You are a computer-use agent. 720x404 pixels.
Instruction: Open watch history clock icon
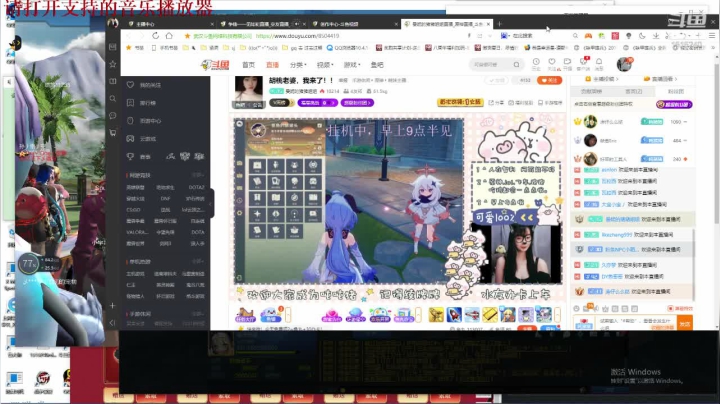pyautogui.click(x=536, y=63)
